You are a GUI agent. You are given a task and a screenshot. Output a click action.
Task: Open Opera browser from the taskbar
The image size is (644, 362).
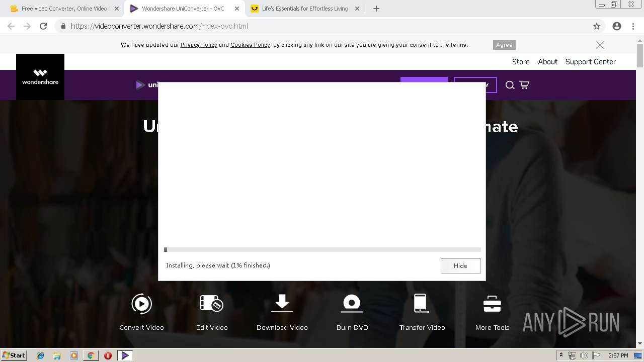[x=108, y=355]
